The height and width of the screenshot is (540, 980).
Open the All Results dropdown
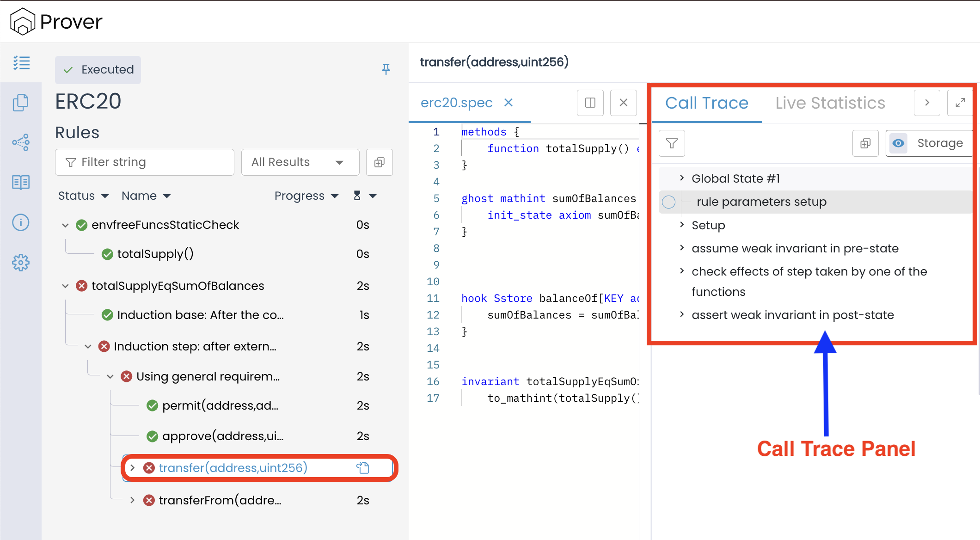click(x=300, y=162)
